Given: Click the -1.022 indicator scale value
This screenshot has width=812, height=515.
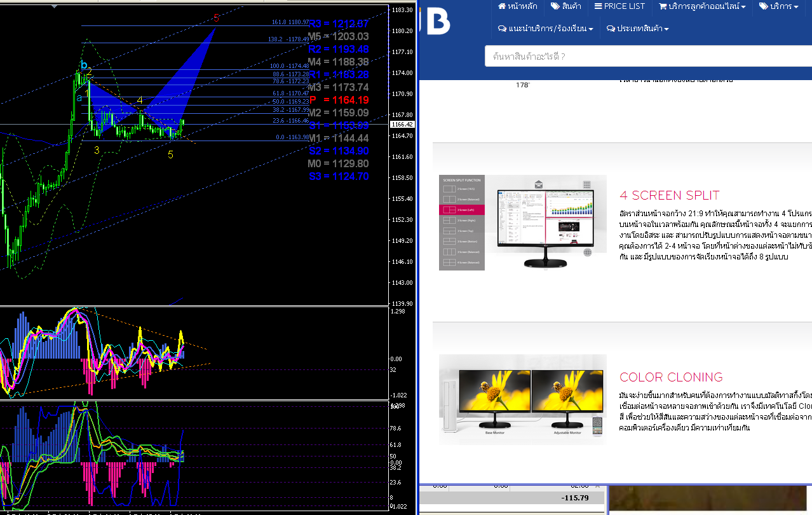Looking at the screenshot, I should pos(399,395).
